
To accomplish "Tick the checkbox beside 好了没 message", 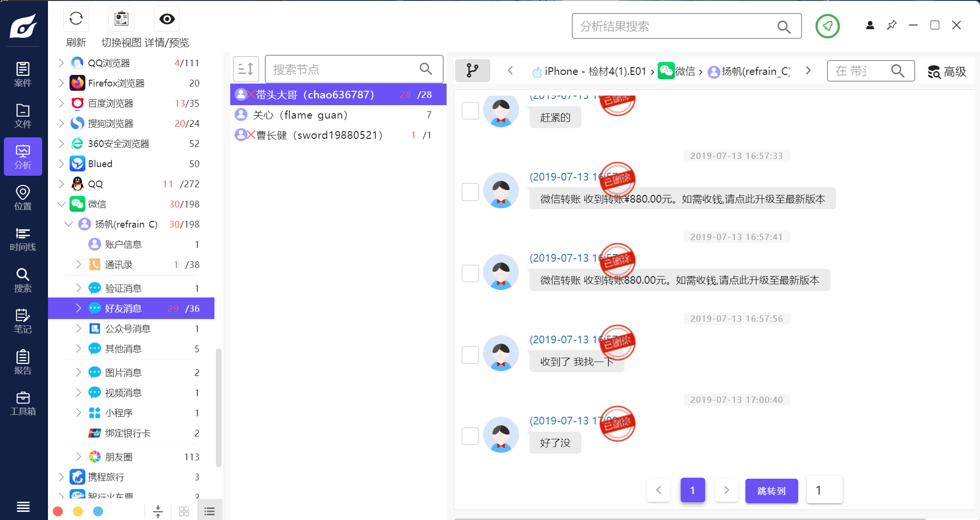I will point(470,436).
